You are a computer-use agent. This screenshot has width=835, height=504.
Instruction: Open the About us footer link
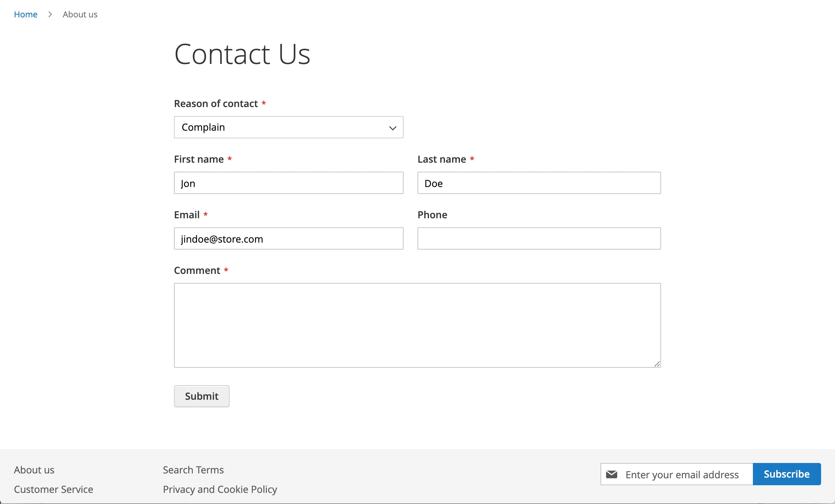[x=34, y=470]
